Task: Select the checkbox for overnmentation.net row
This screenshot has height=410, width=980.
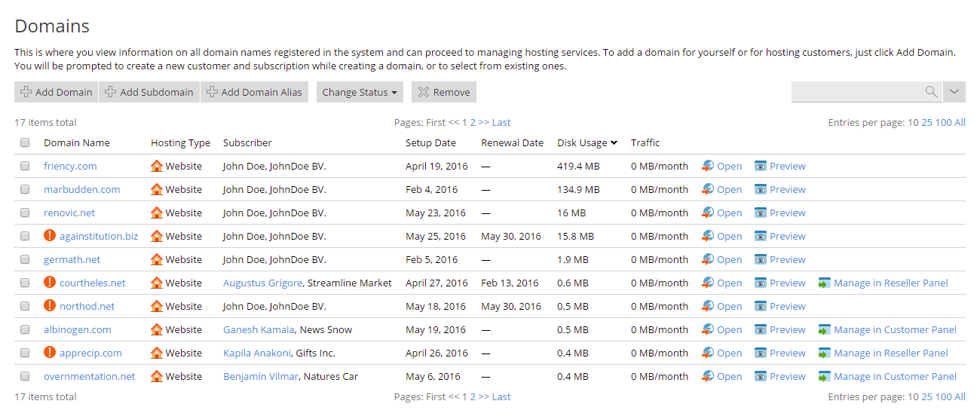Action: click(25, 376)
